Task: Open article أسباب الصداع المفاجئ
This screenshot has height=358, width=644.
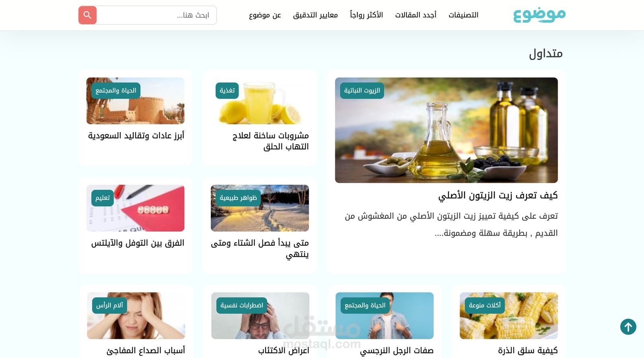Action: [146, 350]
